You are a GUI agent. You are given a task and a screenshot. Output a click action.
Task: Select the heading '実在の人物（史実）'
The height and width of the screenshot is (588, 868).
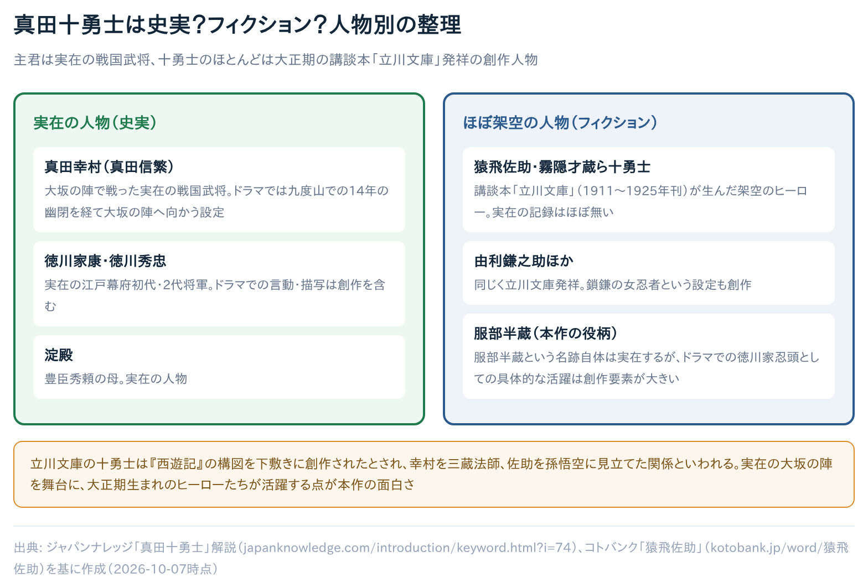point(95,123)
